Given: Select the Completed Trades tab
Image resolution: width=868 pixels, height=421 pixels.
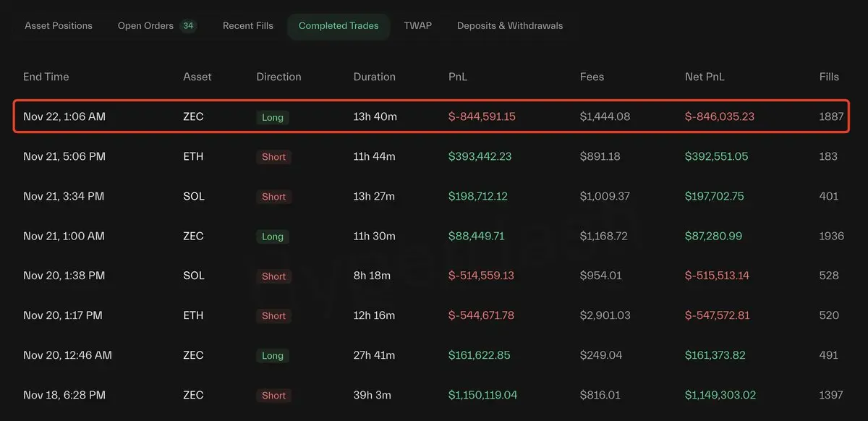Looking at the screenshot, I should [339, 26].
